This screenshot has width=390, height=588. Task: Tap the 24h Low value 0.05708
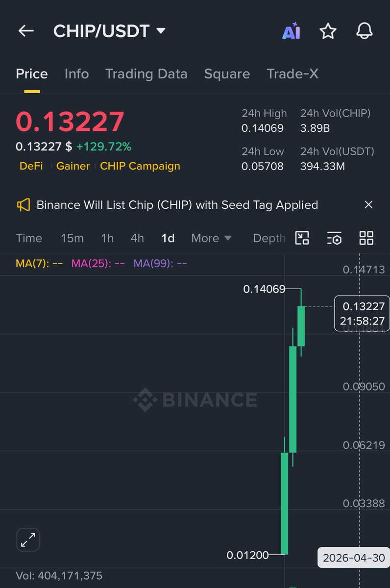click(x=263, y=167)
